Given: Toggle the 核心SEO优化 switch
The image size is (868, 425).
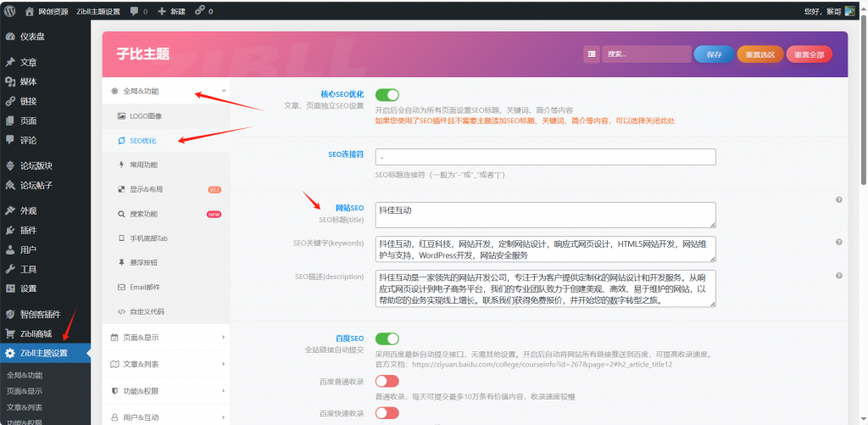Looking at the screenshot, I should 387,95.
